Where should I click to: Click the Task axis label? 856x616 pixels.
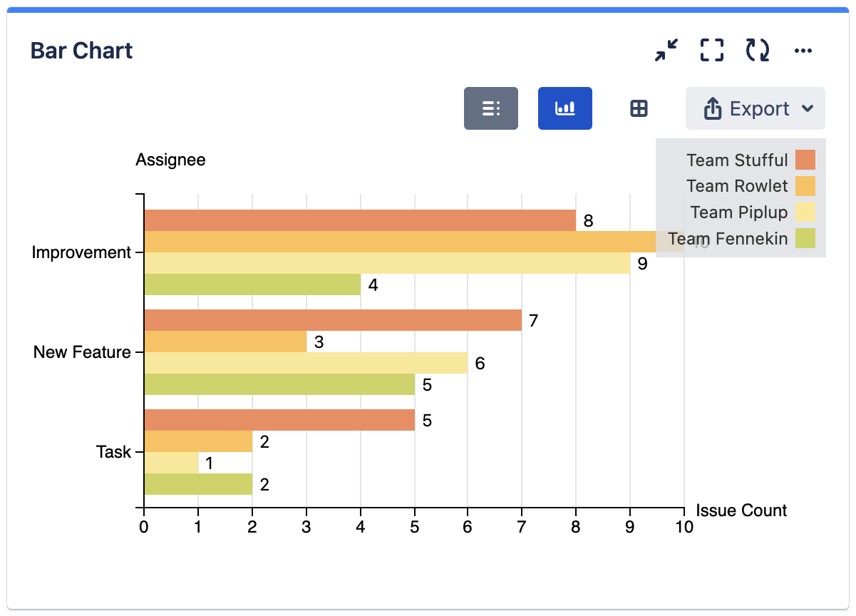click(114, 451)
